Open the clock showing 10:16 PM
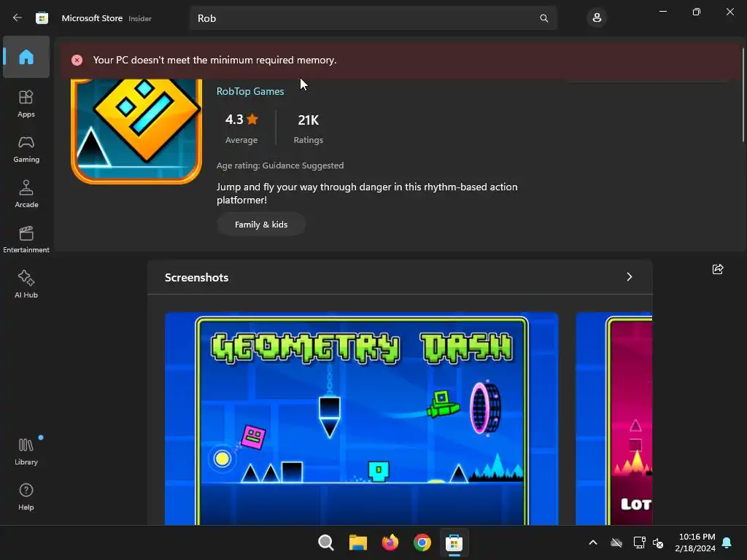 coord(695,542)
